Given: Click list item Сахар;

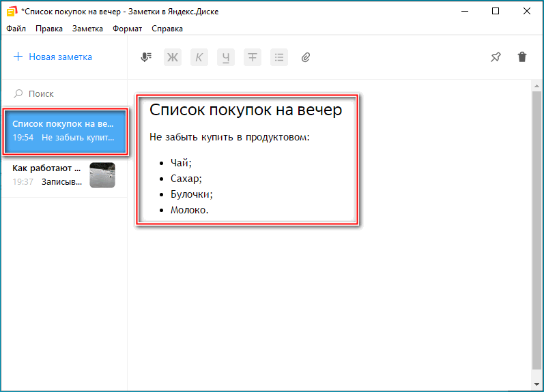Looking at the screenshot, I should point(186,179).
